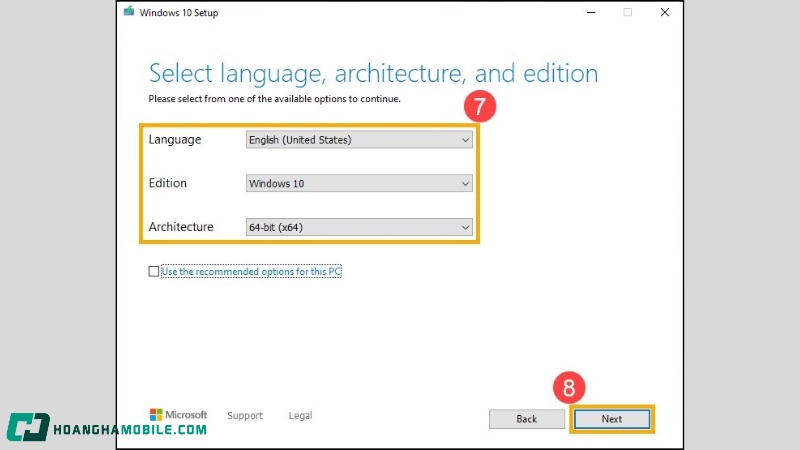This screenshot has height=450, width=800.
Task: Open the Architecture dropdown
Action: [359, 227]
